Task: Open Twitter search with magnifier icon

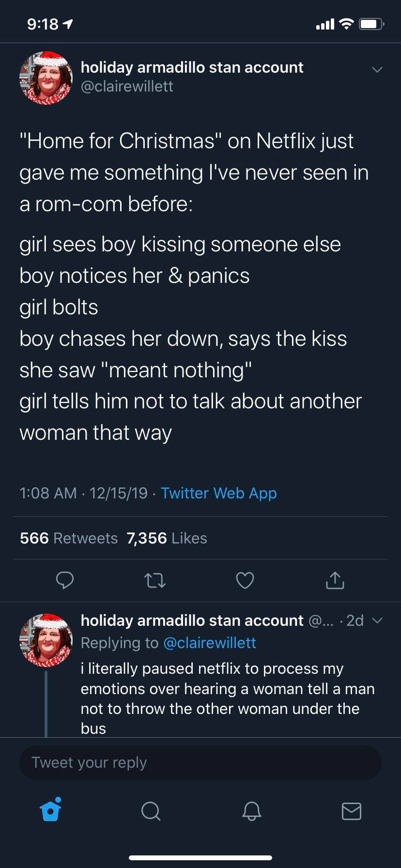Action: coord(151,812)
